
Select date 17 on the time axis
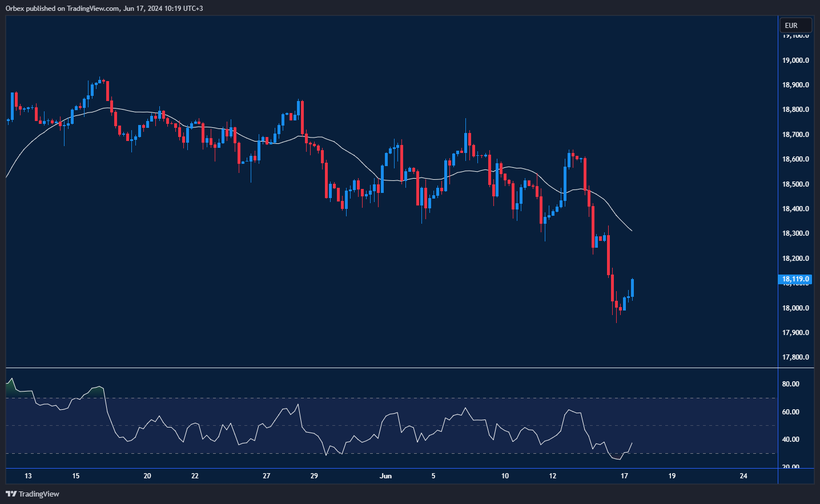tap(624, 475)
